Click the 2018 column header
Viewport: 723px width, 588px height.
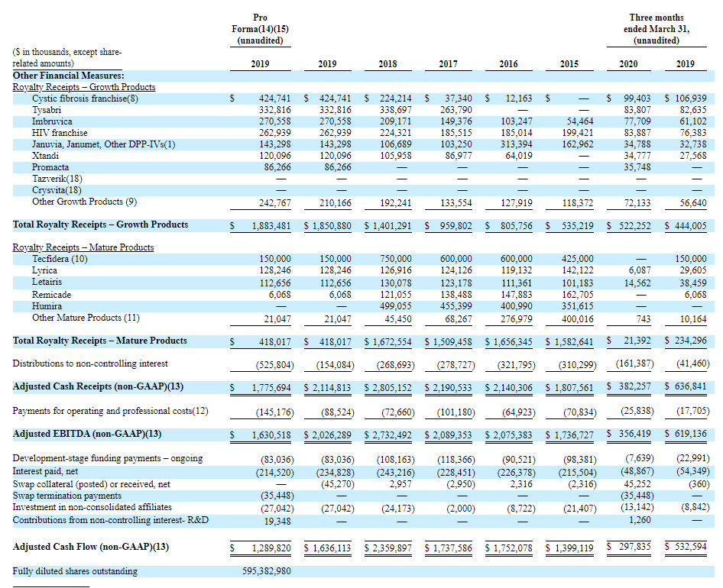[x=387, y=64]
